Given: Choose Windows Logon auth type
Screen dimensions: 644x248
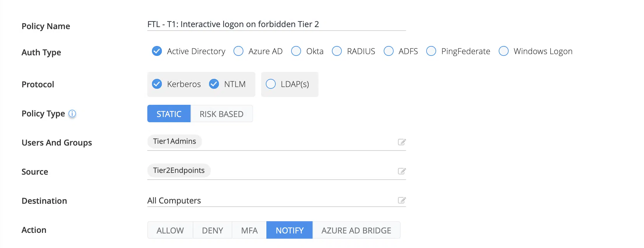Looking at the screenshot, I should click(x=504, y=51).
